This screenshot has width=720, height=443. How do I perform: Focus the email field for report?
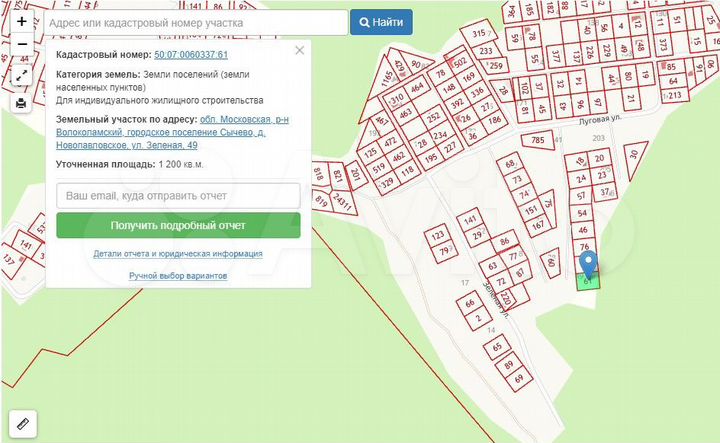coord(178,196)
